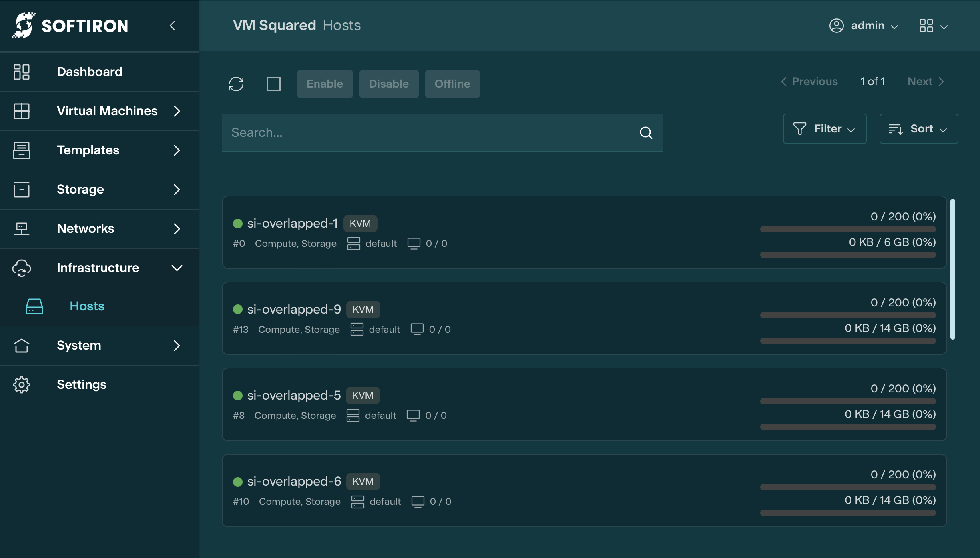The image size is (980, 558).
Task: Click the host list vertical scrollbar
Action: click(953, 269)
